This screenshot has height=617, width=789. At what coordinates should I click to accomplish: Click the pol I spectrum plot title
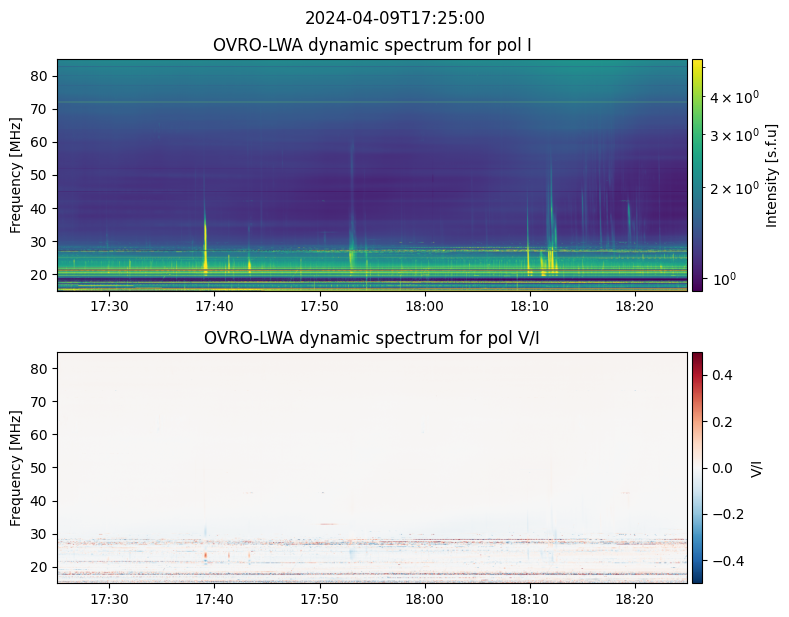pyautogui.click(x=372, y=45)
